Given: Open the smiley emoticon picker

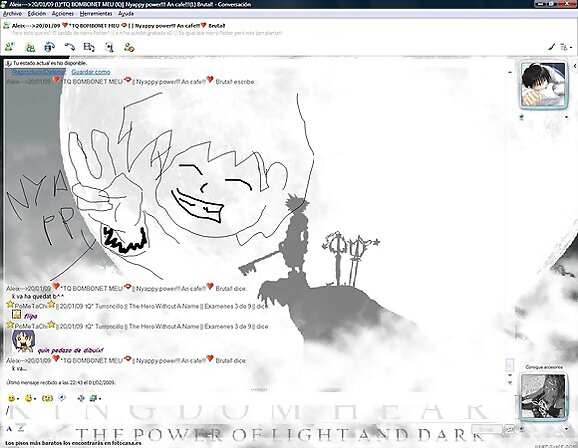Looking at the screenshot, I should tap(11, 398).
